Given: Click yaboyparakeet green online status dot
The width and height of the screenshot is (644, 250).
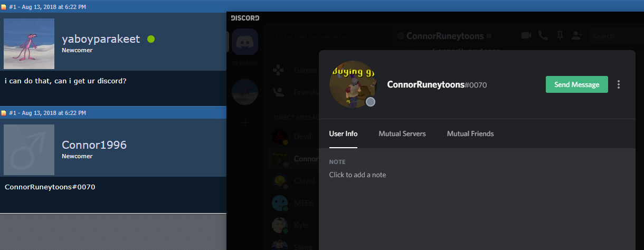Looking at the screenshot, I should (151, 39).
